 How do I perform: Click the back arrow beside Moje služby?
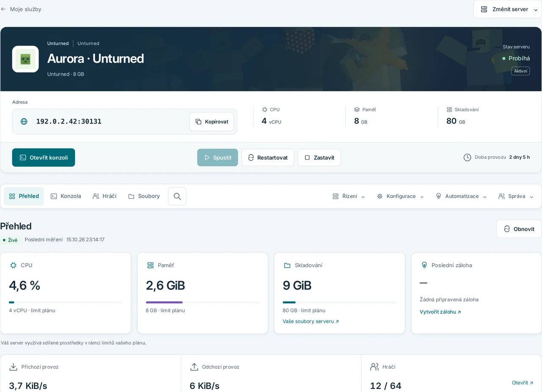tap(3, 9)
